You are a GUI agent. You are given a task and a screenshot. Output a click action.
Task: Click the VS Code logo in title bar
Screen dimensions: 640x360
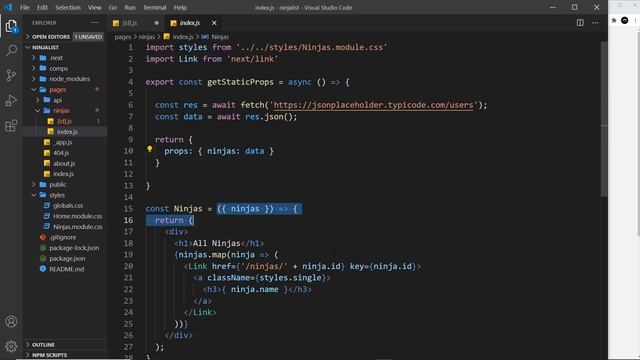(x=8, y=7)
